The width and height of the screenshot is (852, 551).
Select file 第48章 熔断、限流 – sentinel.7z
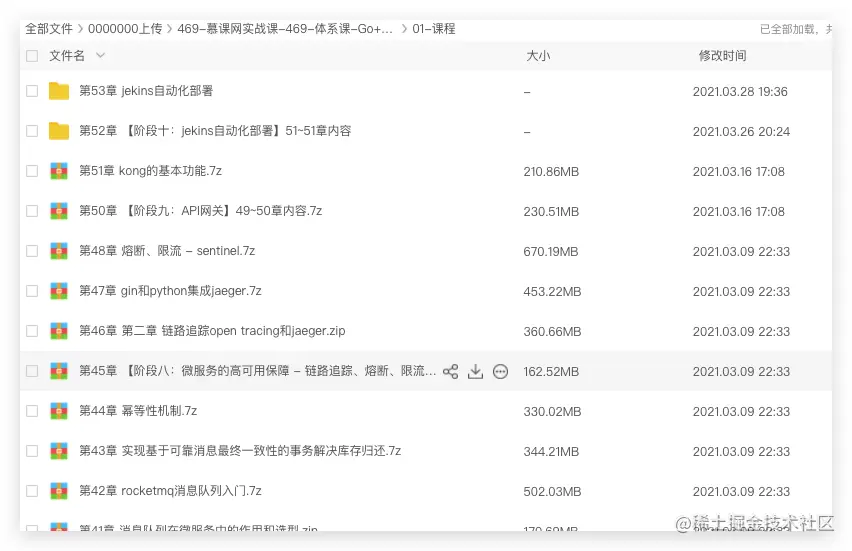pos(167,251)
